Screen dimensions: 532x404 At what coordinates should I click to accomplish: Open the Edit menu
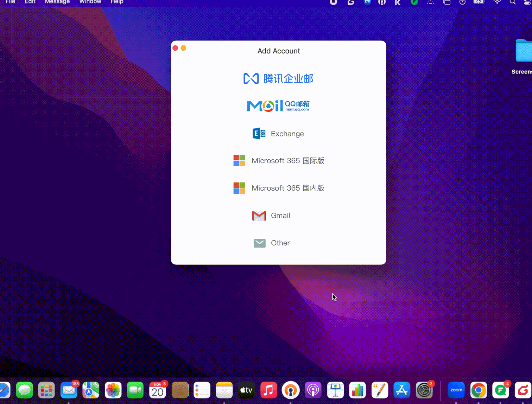(30, 2)
